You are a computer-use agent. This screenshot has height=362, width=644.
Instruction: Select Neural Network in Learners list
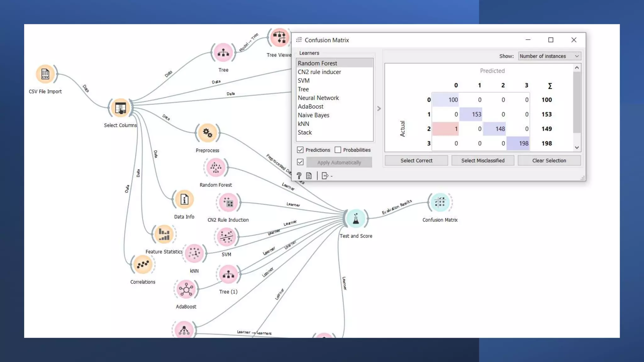pyautogui.click(x=318, y=98)
